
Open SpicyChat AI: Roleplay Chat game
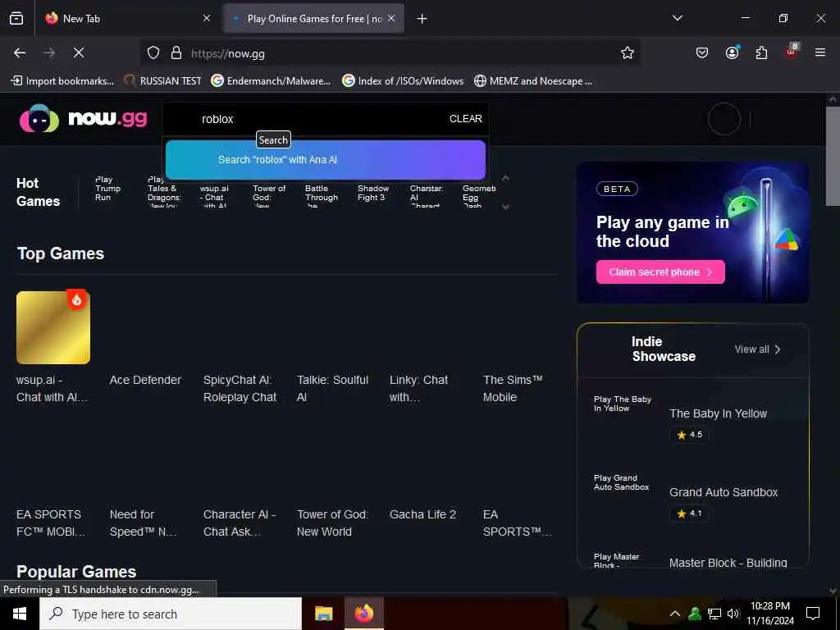[x=240, y=388]
